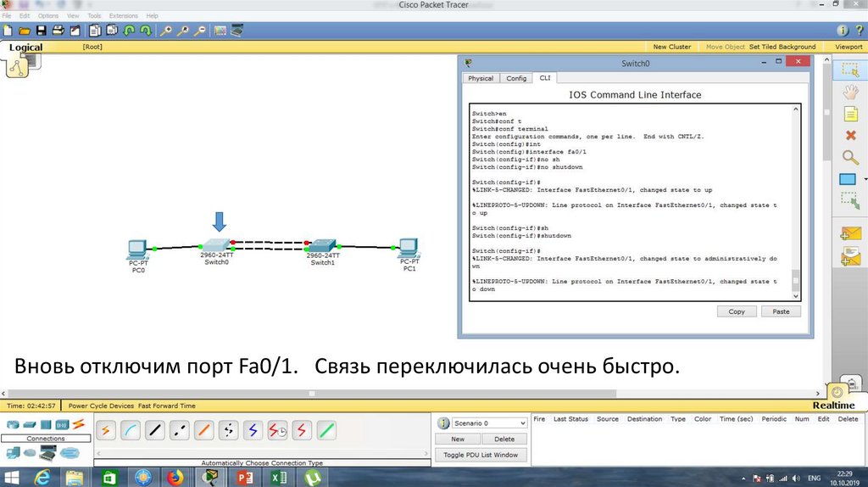868x487 pixels.
Task: Choose the Copper Cross-Over dashed cable
Action: (x=180, y=430)
